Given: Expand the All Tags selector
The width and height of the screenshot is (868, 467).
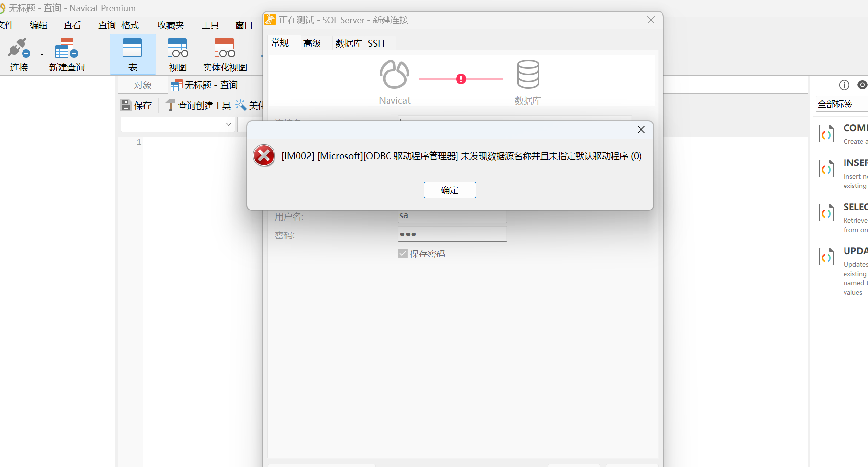Looking at the screenshot, I should [x=841, y=104].
